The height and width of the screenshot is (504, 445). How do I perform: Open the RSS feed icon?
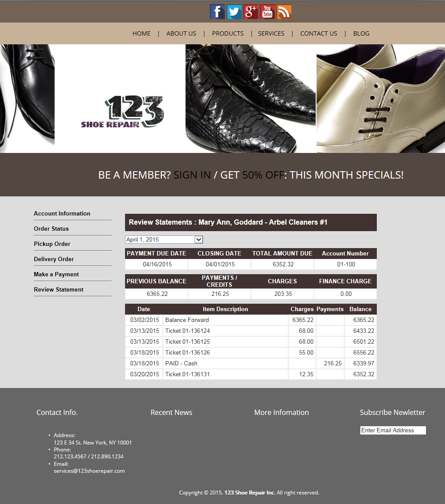[284, 12]
